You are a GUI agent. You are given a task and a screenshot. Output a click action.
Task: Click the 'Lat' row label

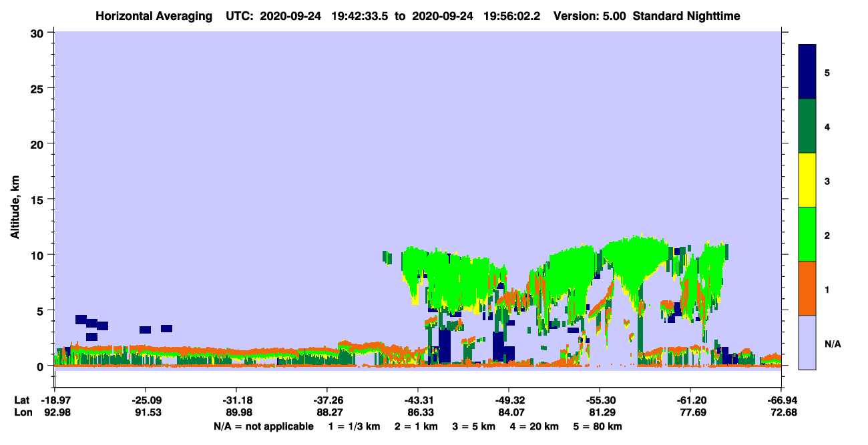(22, 400)
